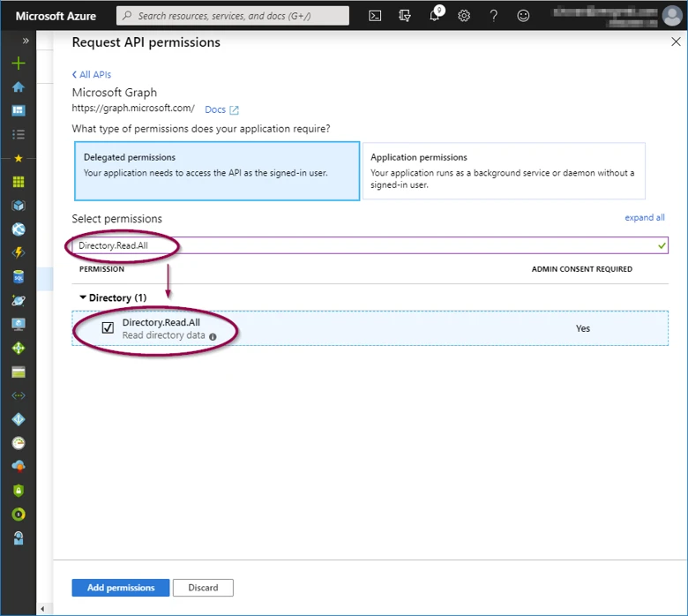Open App Services globe icon
688x616 pixels.
(x=19, y=229)
